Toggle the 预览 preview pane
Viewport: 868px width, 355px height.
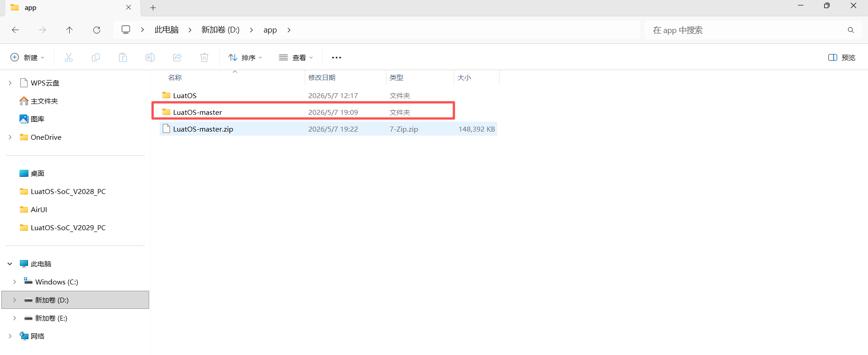842,57
